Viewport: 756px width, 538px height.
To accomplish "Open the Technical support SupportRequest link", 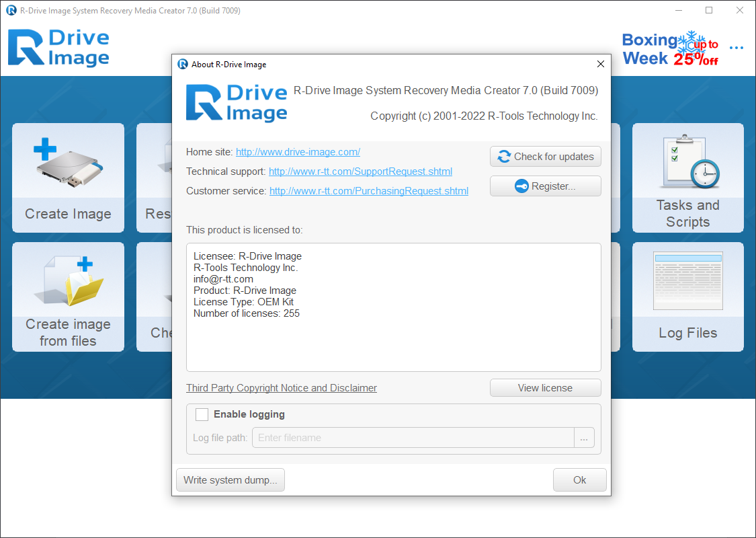I will 360,171.
